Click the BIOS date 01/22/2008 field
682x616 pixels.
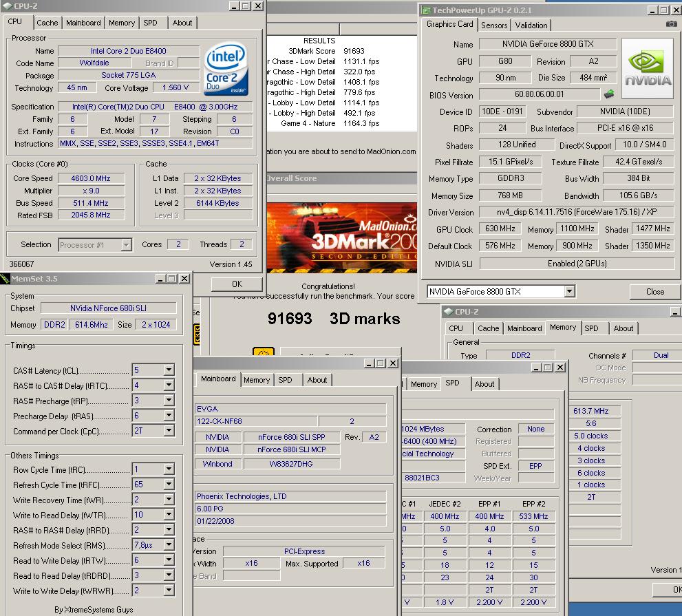click(290, 521)
